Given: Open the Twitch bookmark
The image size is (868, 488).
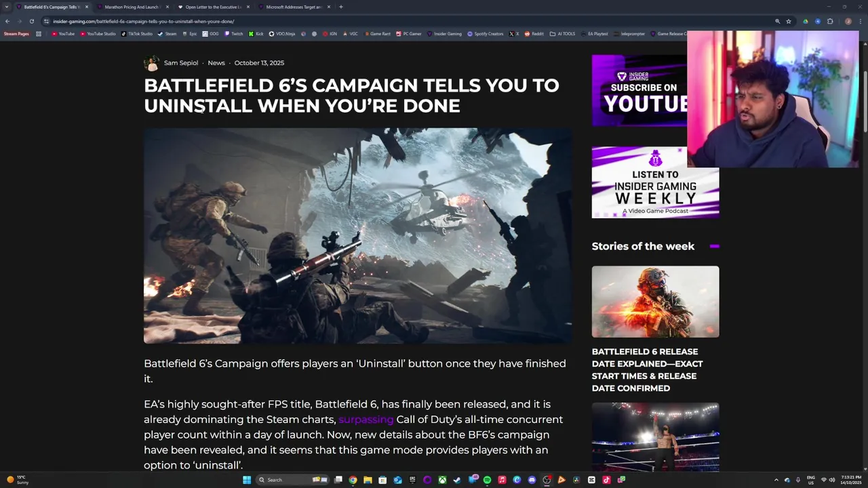Looking at the screenshot, I should (233, 33).
